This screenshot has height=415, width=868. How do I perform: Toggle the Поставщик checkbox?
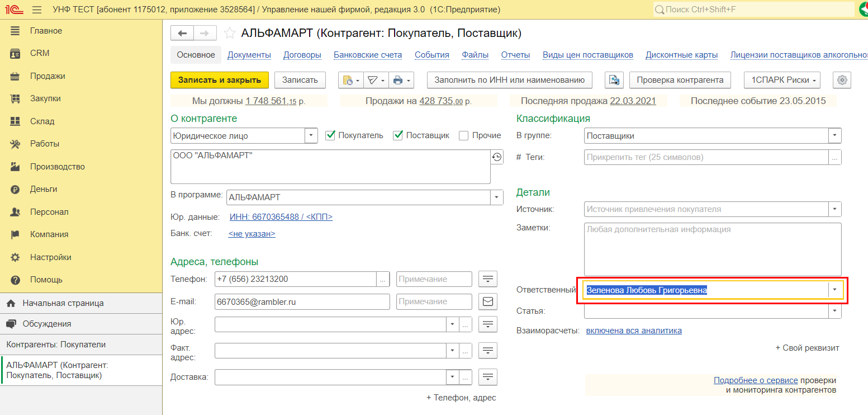pyautogui.click(x=399, y=135)
